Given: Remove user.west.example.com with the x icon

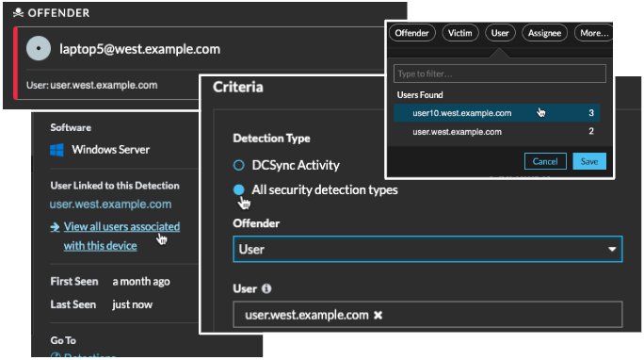Looking at the screenshot, I should pos(378,315).
